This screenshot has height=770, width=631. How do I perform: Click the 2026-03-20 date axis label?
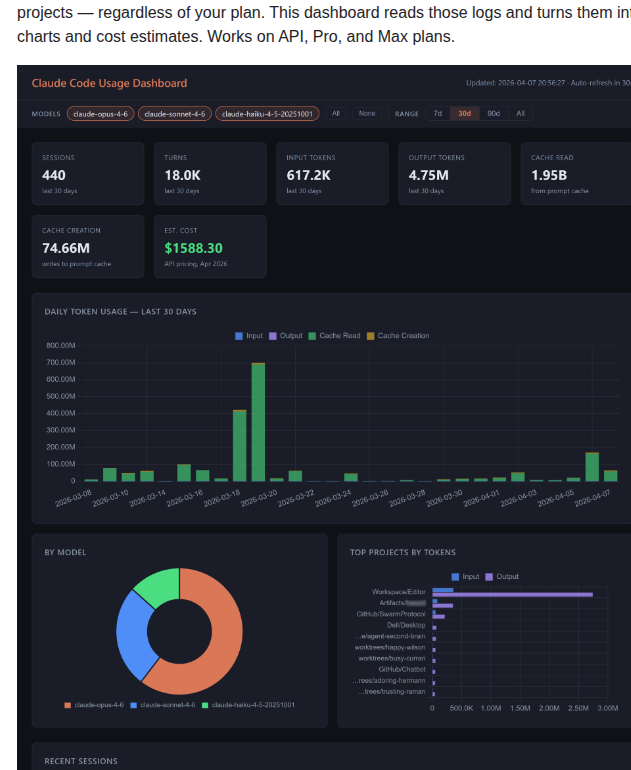click(x=259, y=498)
